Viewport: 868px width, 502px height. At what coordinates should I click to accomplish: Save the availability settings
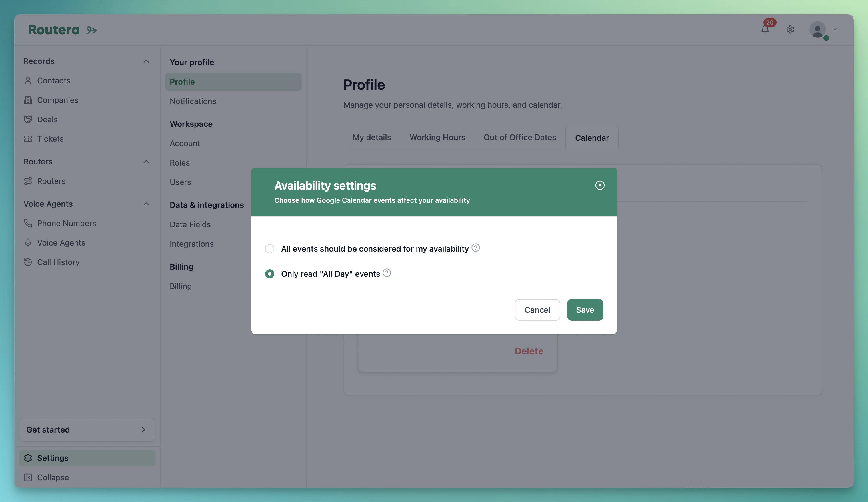585,310
